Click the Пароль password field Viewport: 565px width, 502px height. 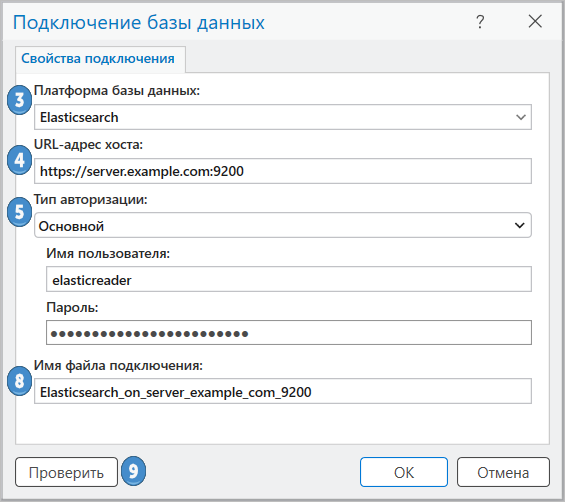[x=289, y=333]
